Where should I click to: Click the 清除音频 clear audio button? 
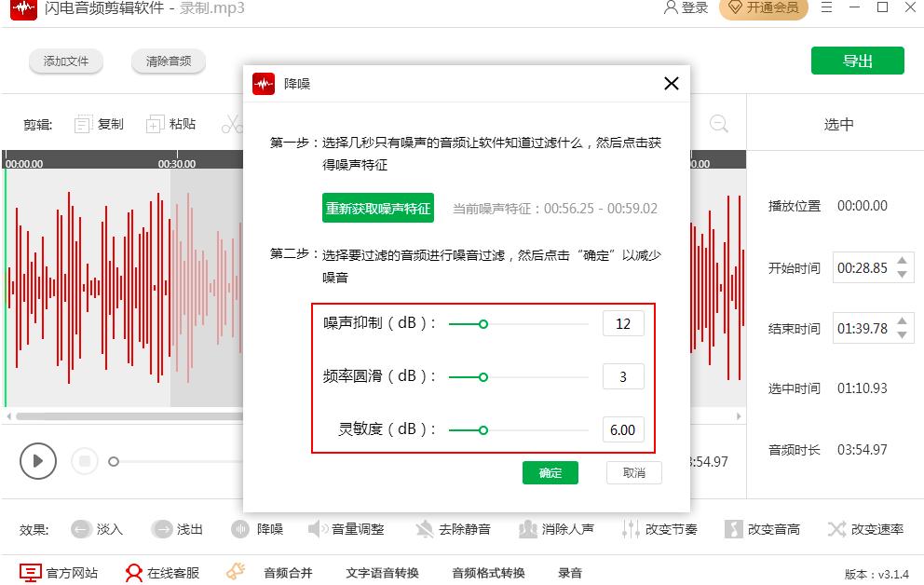[x=169, y=61]
